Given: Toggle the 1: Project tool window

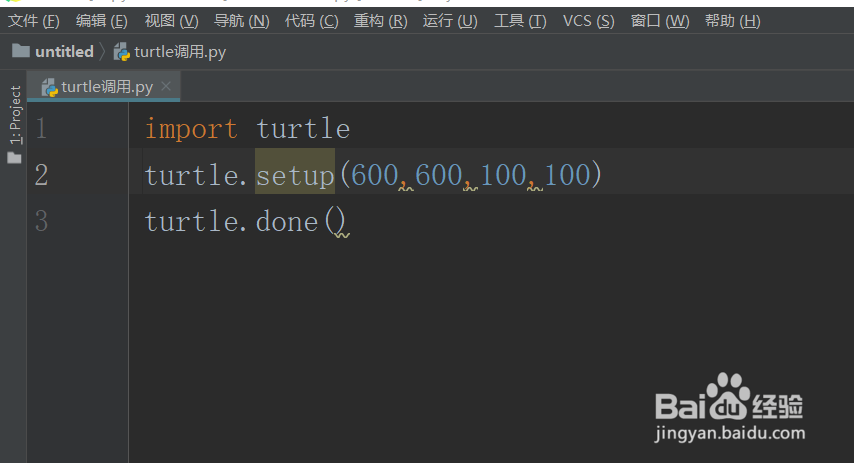Looking at the screenshot, I should (x=15, y=115).
